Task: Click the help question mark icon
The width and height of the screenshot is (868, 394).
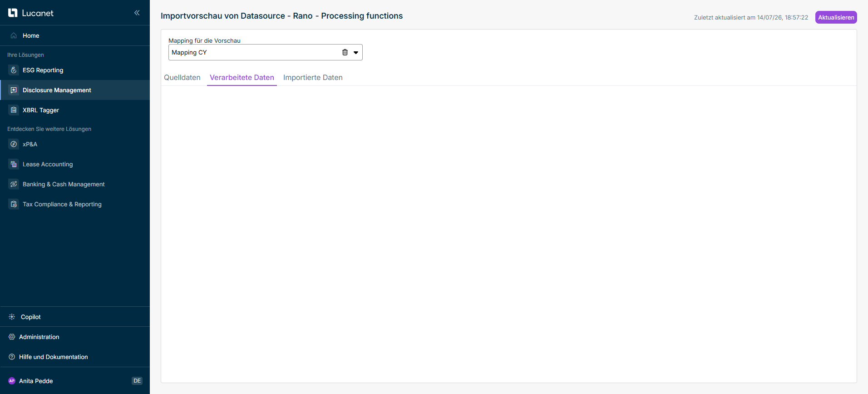Action: [12, 357]
